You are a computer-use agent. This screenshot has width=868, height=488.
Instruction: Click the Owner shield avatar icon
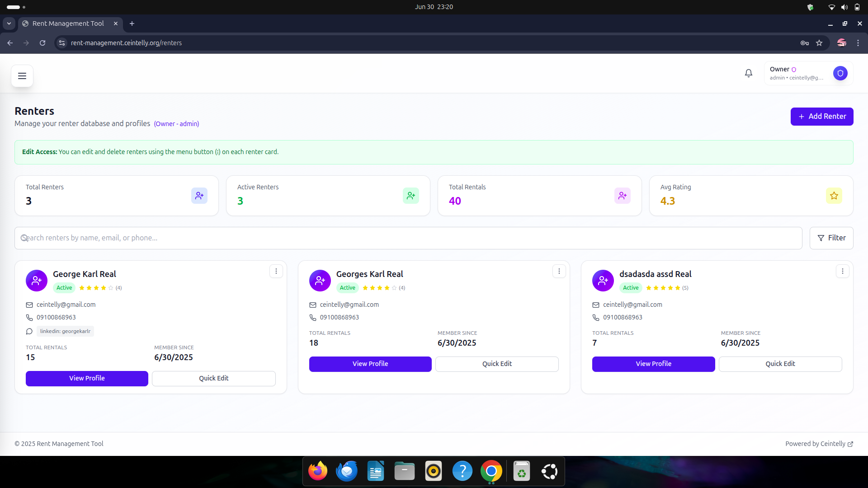tap(840, 73)
